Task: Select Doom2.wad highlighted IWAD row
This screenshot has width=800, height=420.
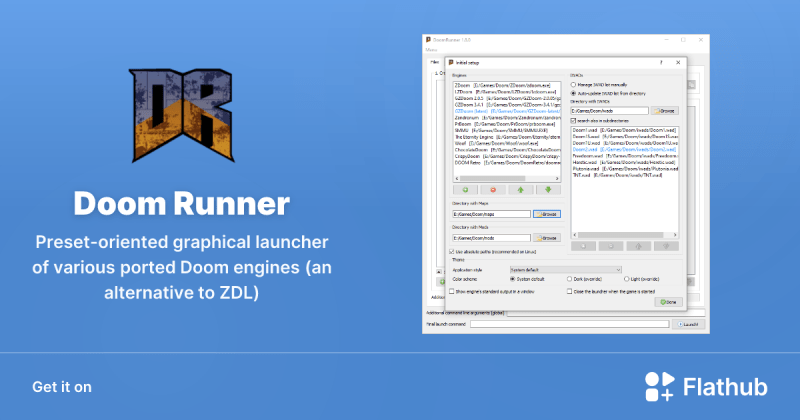Action: pyautogui.click(x=624, y=150)
